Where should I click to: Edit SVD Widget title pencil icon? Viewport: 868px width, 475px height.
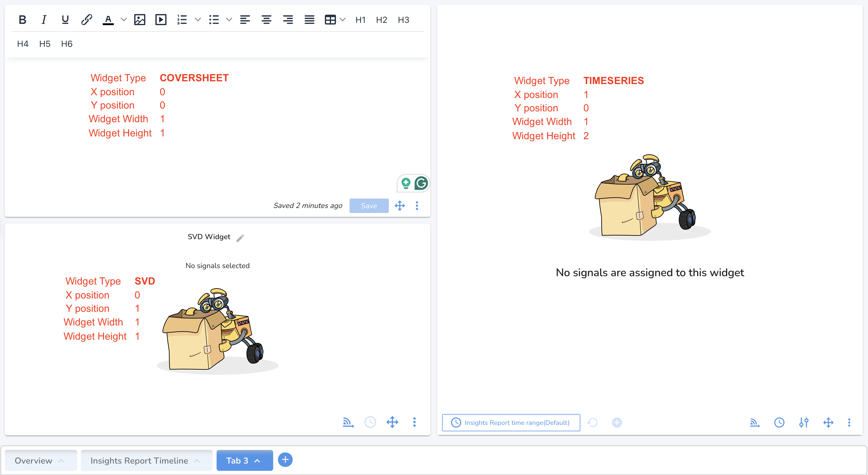pos(240,238)
